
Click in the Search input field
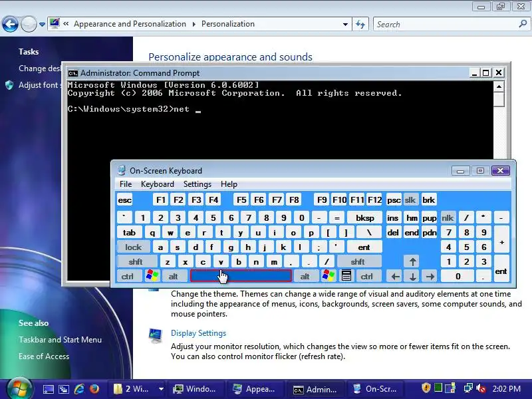pyautogui.click(x=446, y=25)
